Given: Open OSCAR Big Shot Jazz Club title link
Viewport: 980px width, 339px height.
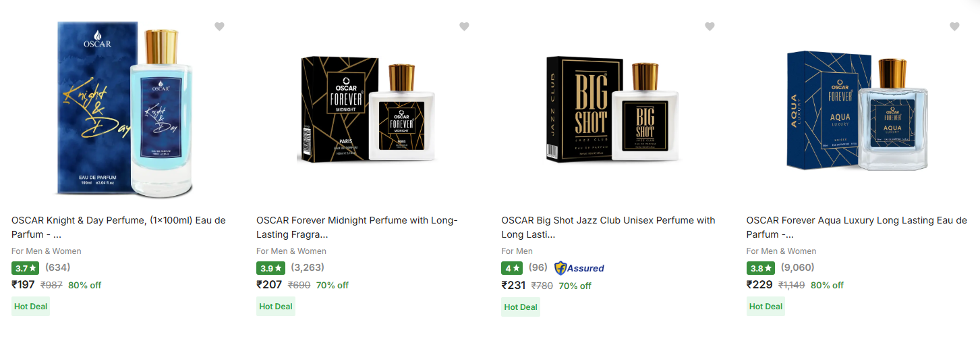Looking at the screenshot, I should 608,227.
